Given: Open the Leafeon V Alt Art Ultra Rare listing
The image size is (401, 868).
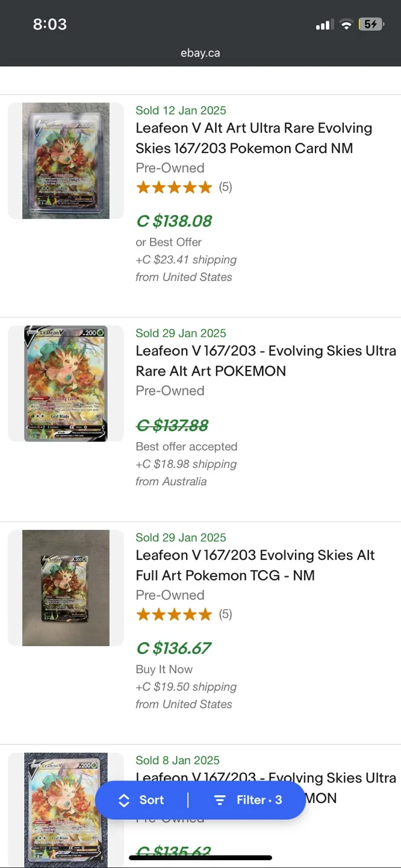Looking at the screenshot, I should (x=253, y=138).
